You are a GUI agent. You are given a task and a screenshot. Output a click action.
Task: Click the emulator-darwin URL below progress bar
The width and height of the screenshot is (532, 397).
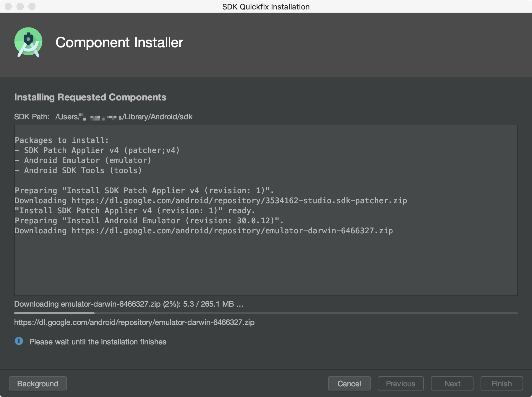134,322
